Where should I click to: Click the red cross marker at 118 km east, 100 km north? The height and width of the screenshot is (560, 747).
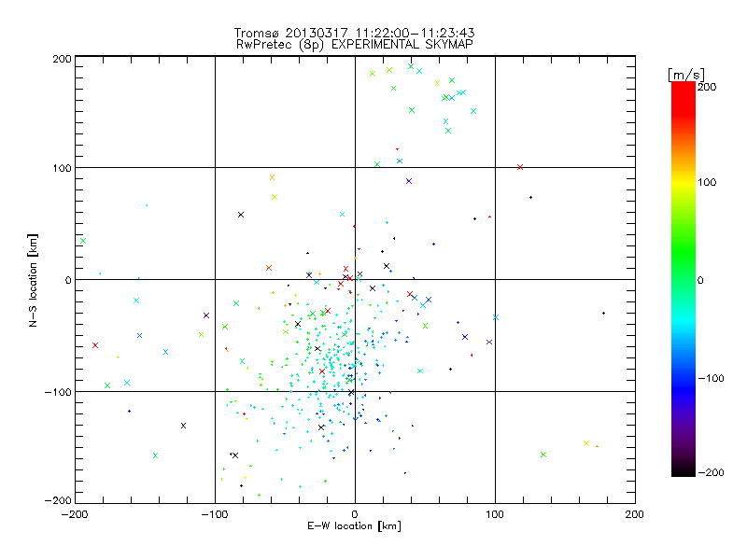tap(520, 167)
